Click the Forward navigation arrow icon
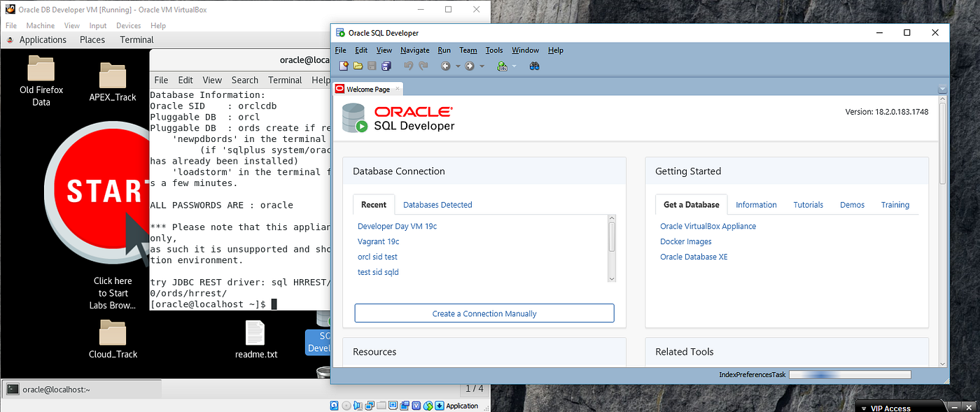Viewport: 980px width, 412px height. click(x=470, y=66)
